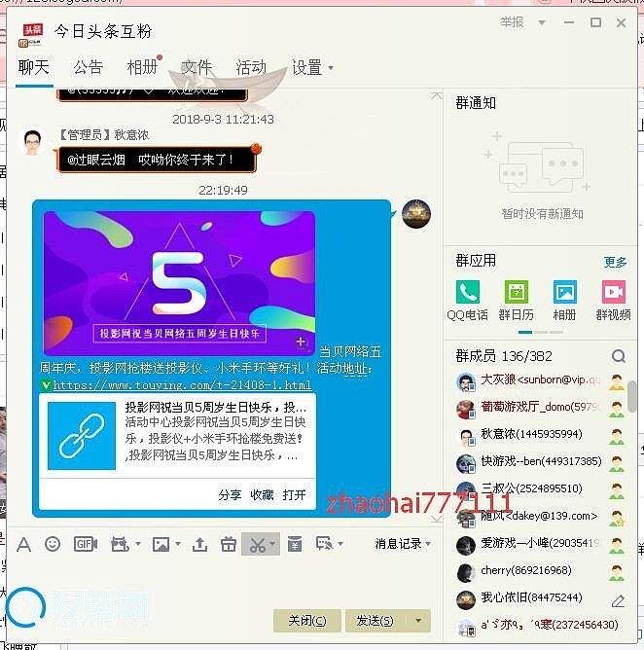Click the member list scrollbar thumb
This screenshot has width=644, height=650.
632,397
